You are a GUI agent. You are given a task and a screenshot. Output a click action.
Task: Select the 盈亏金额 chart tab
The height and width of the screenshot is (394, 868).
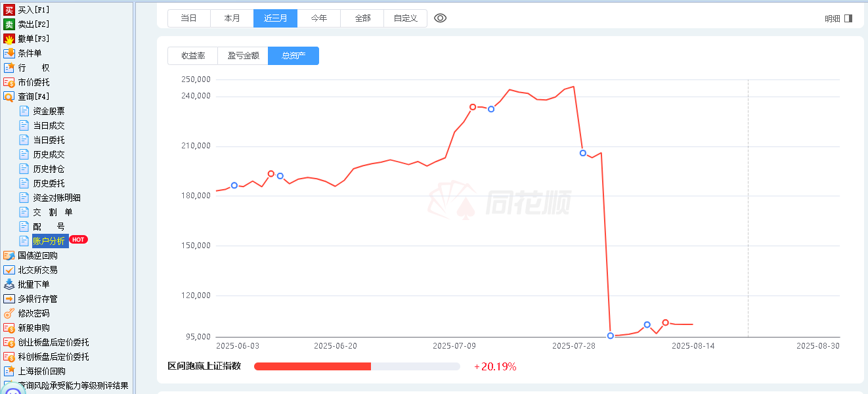tap(243, 56)
